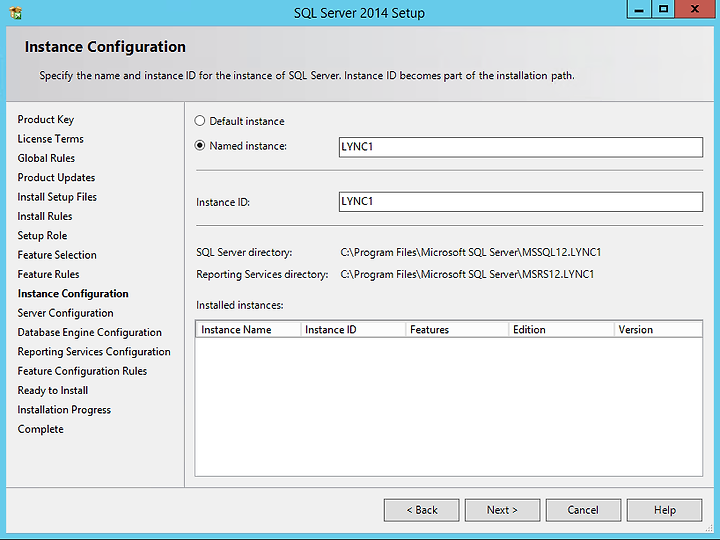
Task: Click the Reporting Services directory path MSRS12.LYNC1
Action: 467,274
